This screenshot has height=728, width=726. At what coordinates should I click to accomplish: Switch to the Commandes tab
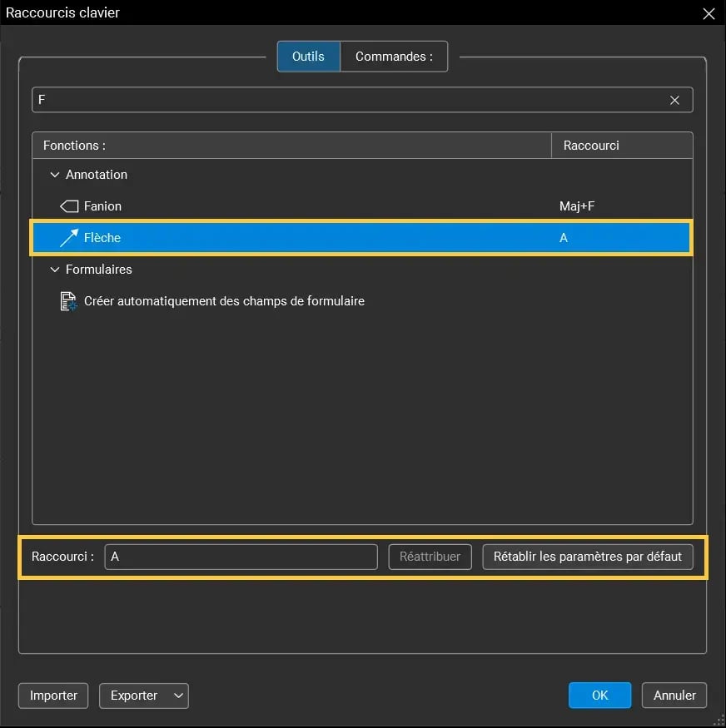(x=394, y=56)
